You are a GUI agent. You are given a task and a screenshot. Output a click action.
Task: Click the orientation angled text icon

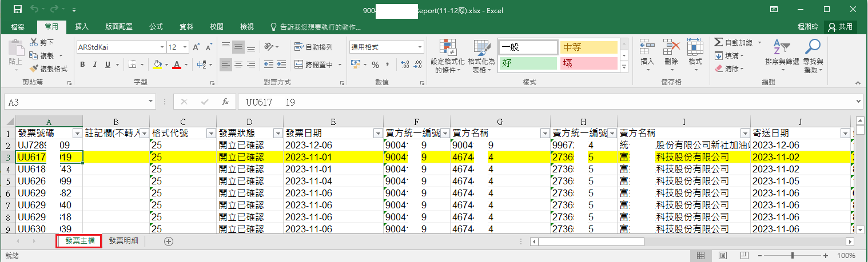pos(269,47)
